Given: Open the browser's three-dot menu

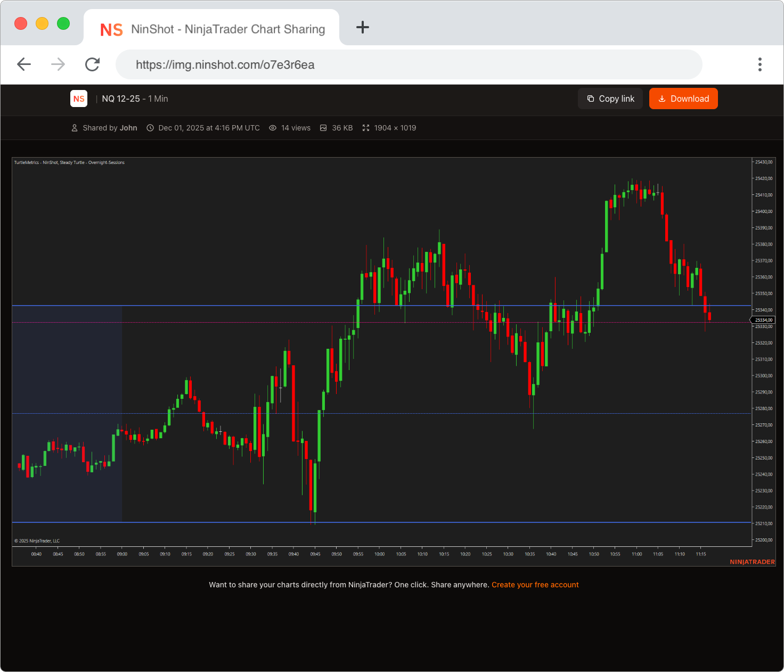Looking at the screenshot, I should click(760, 64).
